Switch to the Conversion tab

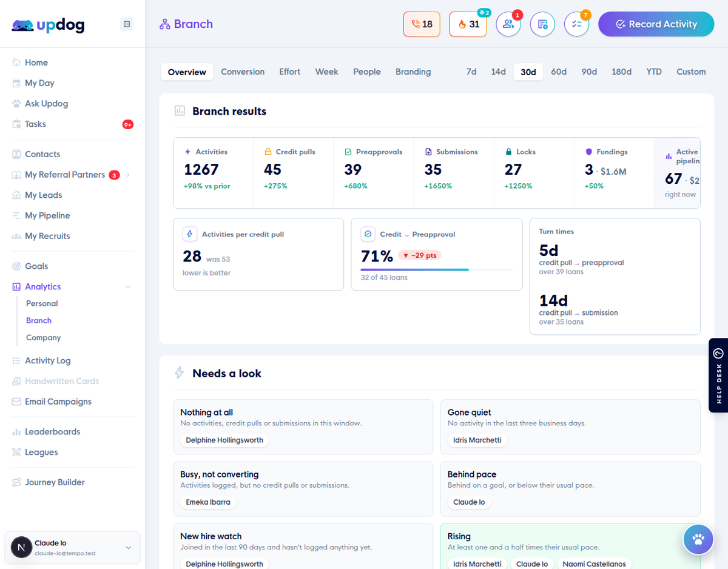click(243, 72)
